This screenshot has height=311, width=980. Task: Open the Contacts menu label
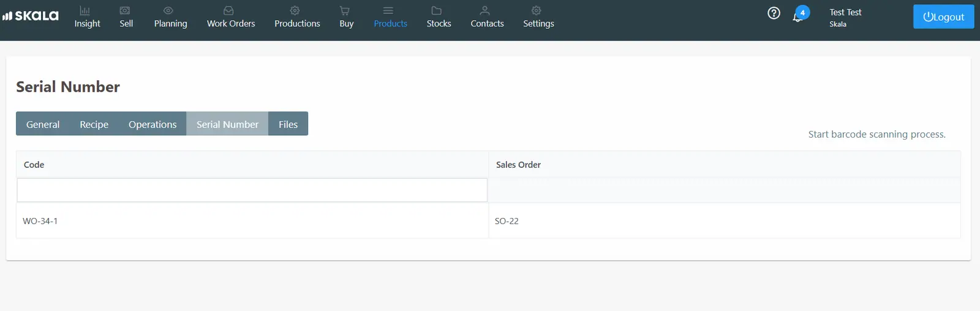pyautogui.click(x=488, y=23)
